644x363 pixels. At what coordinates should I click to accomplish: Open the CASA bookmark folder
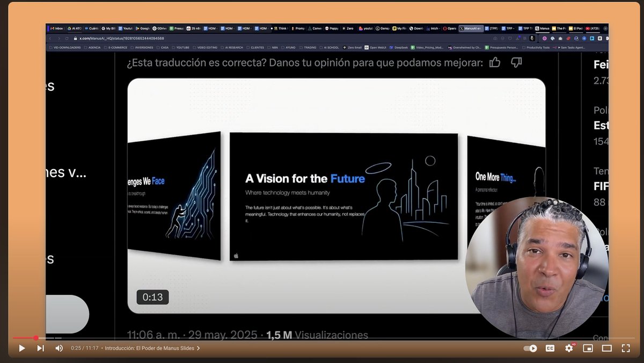[162, 47]
